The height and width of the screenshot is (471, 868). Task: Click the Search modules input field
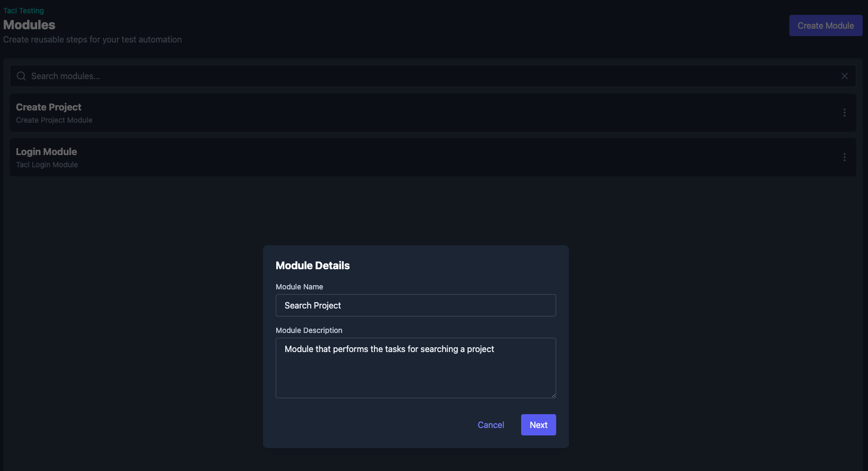[x=432, y=76]
